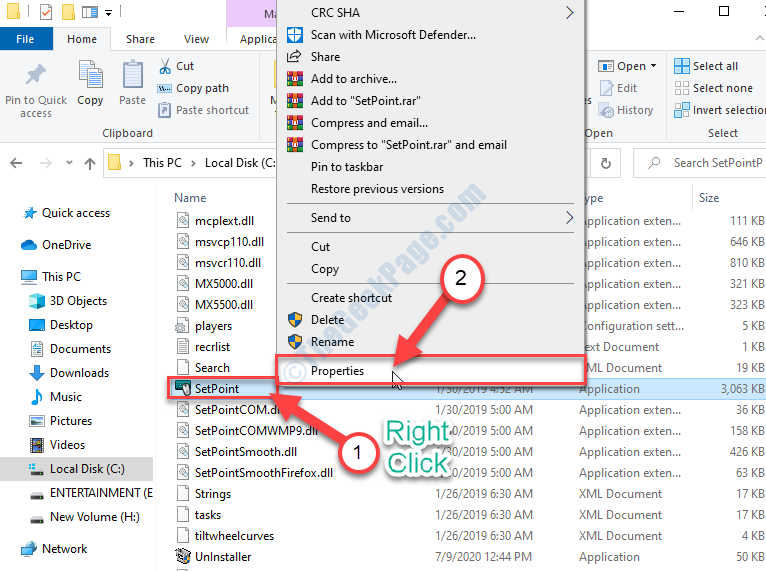The image size is (766, 571).
Task: Click the Copy icon in the ribbon
Action: pos(91,76)
